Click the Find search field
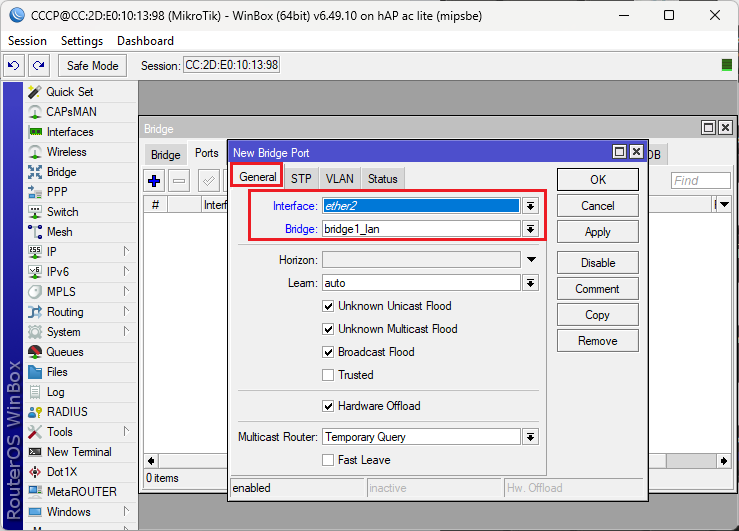 click(700, 180)
